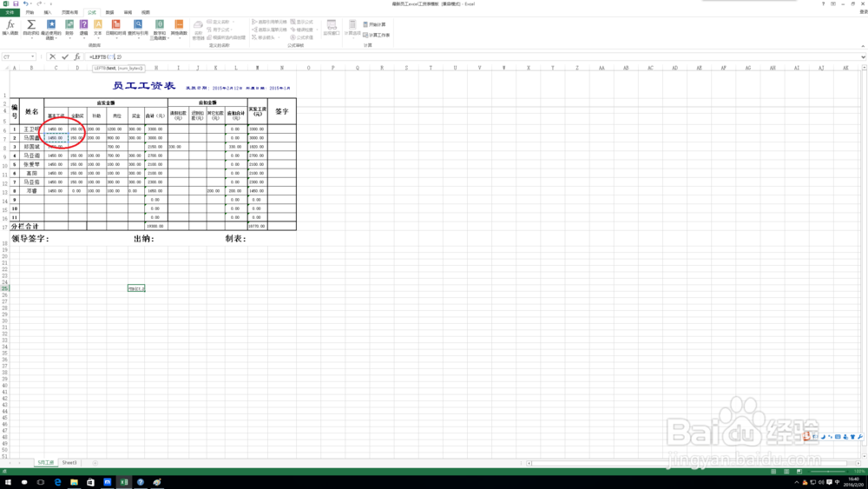Select the 5月工资 worksheet tab

(45, 462)
